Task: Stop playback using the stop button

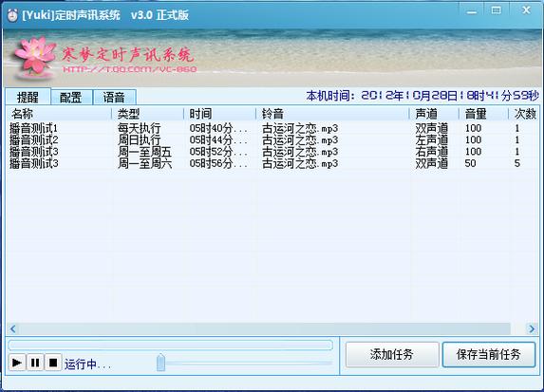Action: (x=53, y=363)
